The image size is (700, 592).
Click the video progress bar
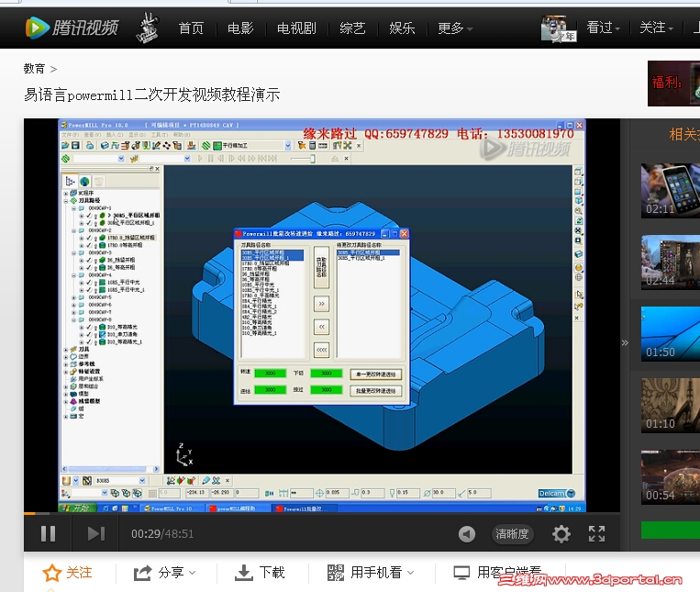coord(322,513)
